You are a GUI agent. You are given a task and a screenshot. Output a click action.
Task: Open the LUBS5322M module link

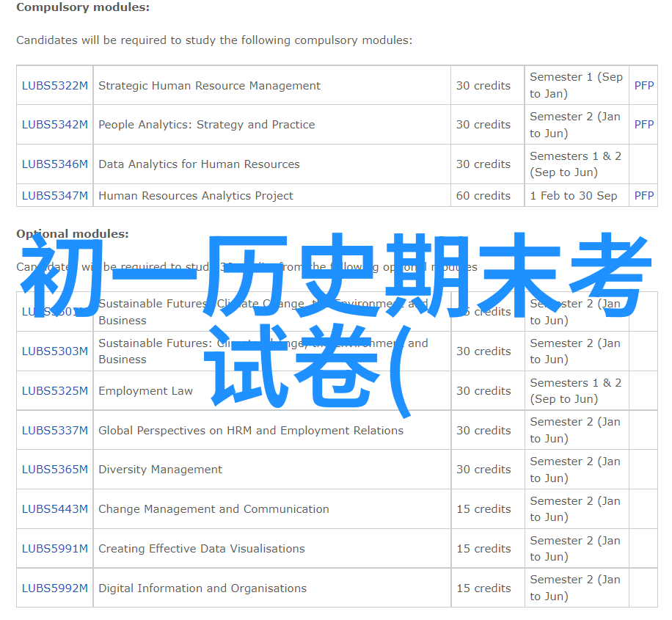point(54,86)
